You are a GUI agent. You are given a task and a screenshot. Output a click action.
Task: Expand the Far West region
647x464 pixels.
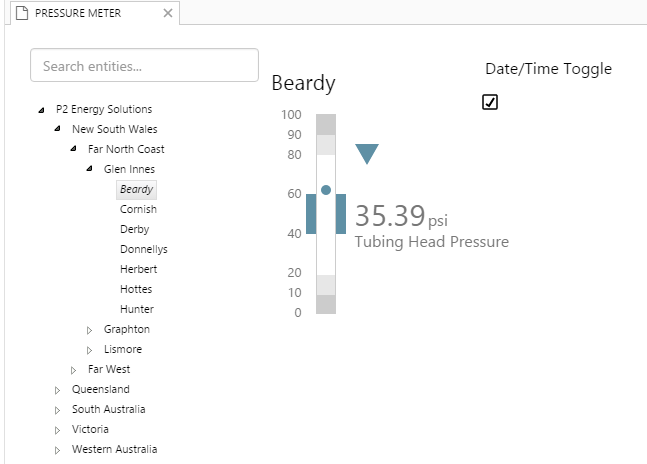[73, 370]
